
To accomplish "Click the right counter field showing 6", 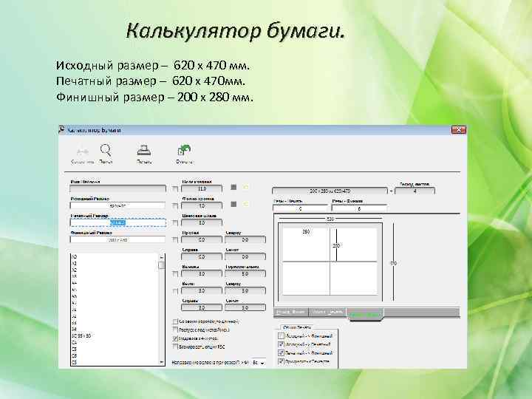I will [359, 208].
